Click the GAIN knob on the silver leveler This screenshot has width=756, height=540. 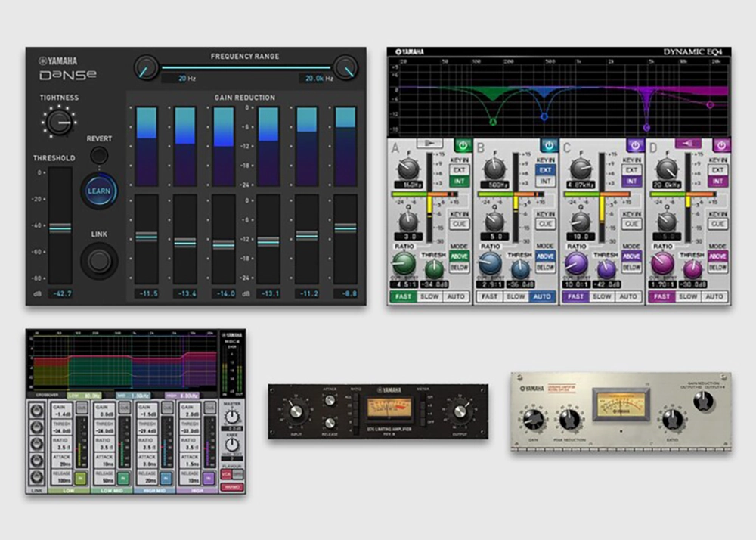pyautogui.click(x=533, y=420)
